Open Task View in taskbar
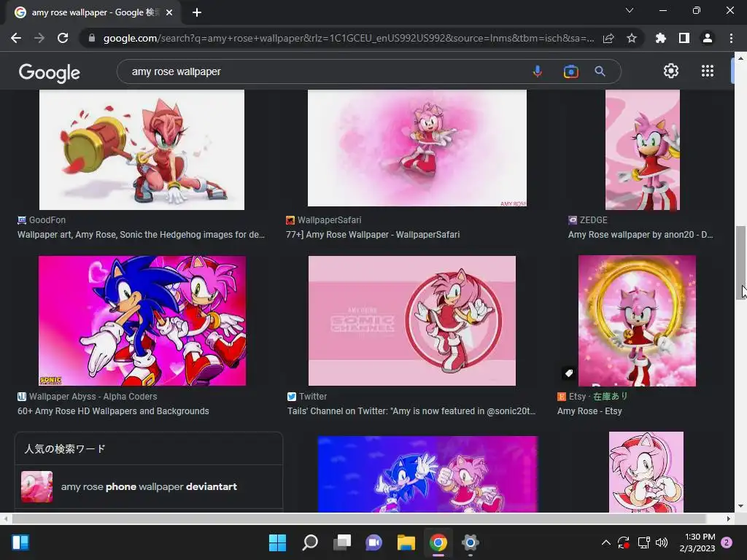 click(x=341, y=542)
